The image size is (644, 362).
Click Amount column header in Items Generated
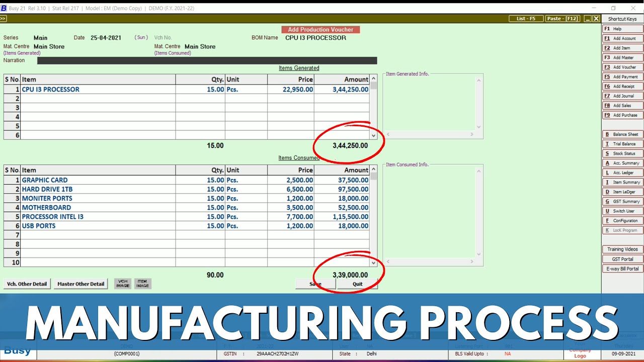coord(342,79)
